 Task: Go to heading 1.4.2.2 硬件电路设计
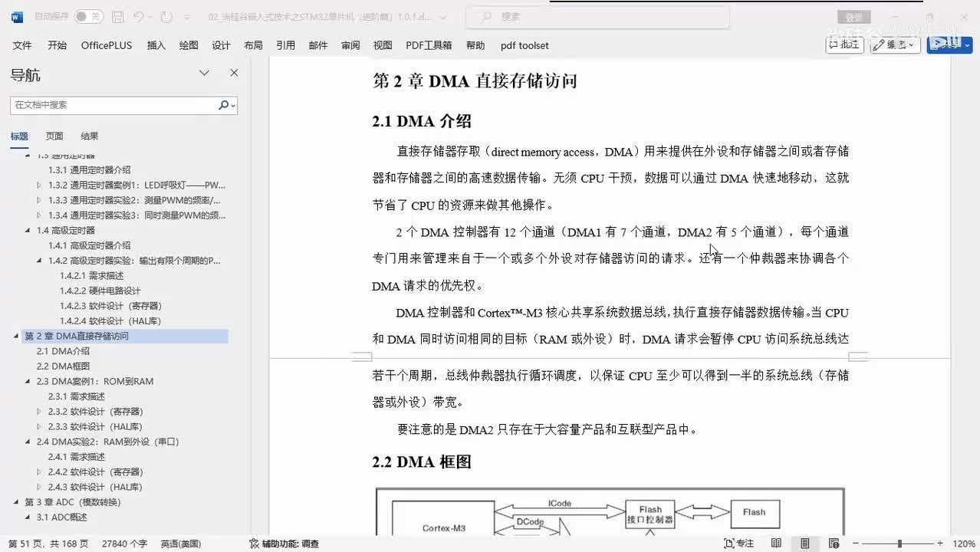click(x=100, y=291)
